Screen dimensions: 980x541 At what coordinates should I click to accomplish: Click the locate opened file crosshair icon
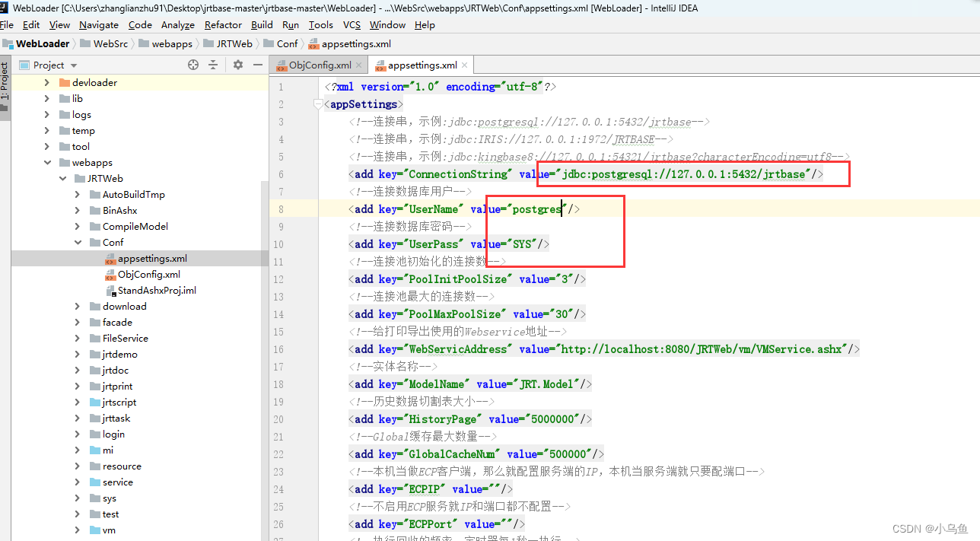pos(193,65)
